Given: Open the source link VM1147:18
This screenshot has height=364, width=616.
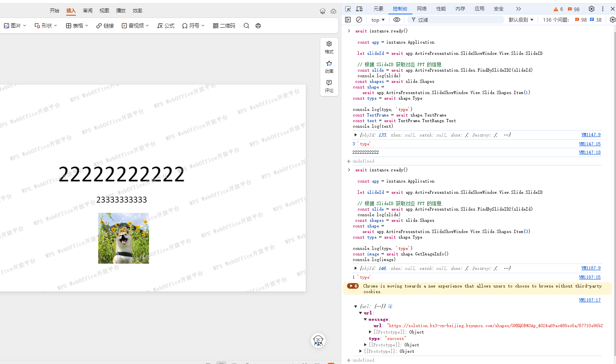Looking at the screenshot, I should (x=590, y=152).
